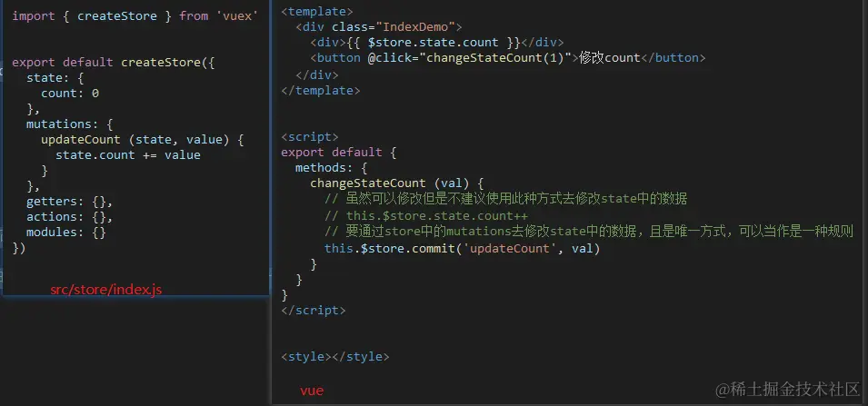868x406 pixels.
Task: Click the '{{ $store.state.count }}' line
Action: (437, 43)
